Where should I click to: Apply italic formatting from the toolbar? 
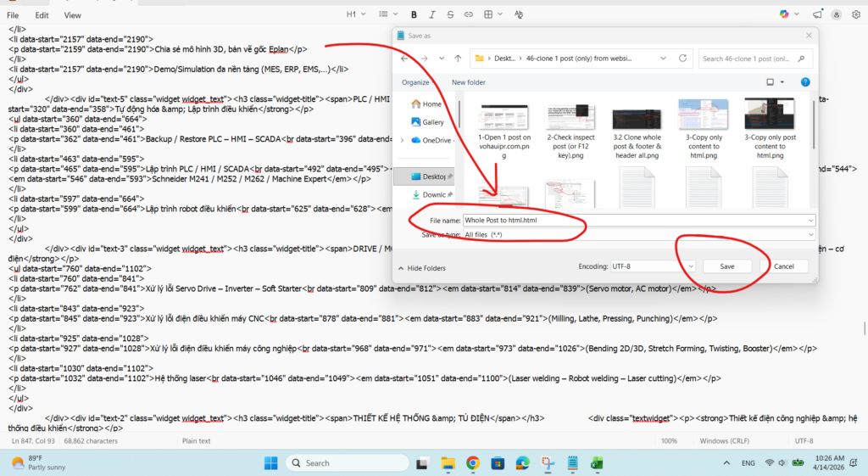(x=432, y=14)
